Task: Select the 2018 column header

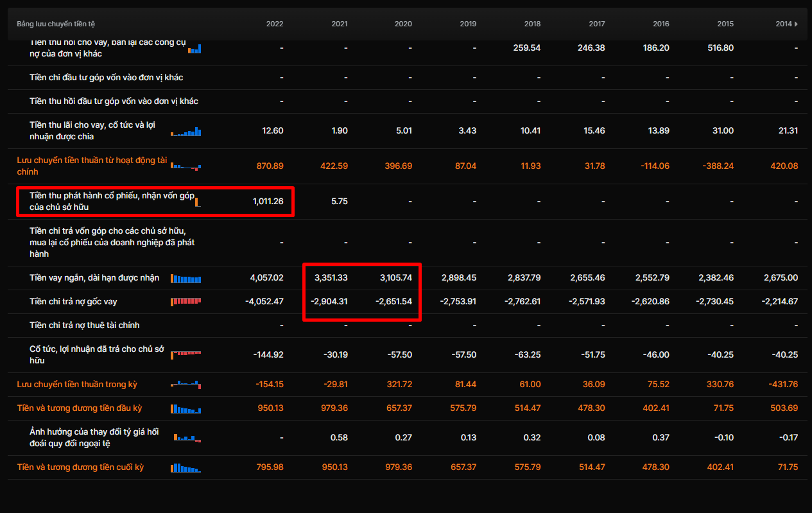Action: click(532, 24)
